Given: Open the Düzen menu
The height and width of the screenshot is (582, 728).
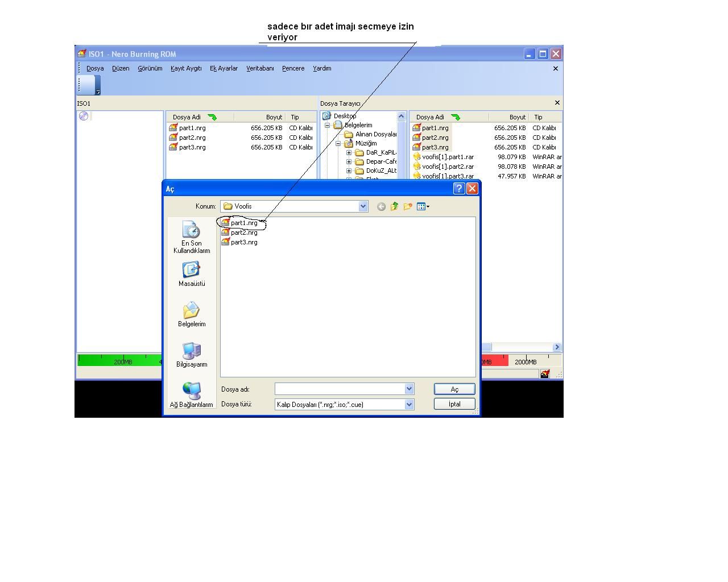Looking at the screenshot, I should coord(121,68).
